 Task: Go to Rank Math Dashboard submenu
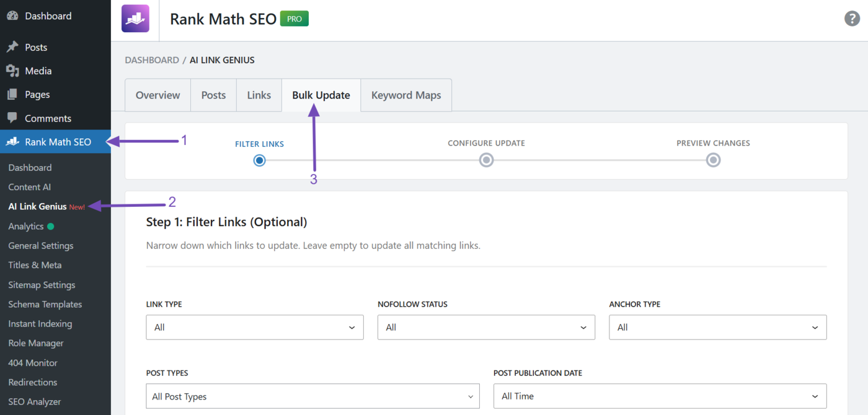(30, 168)
